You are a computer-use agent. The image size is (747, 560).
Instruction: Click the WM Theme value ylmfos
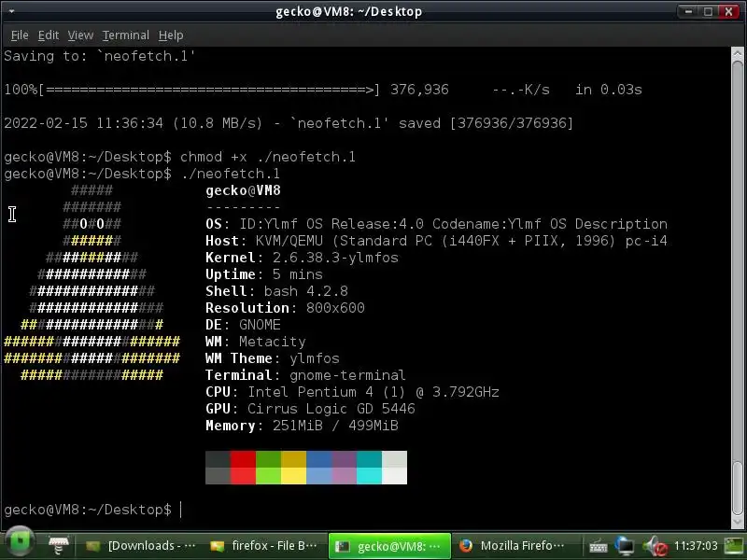pos(315,358)
